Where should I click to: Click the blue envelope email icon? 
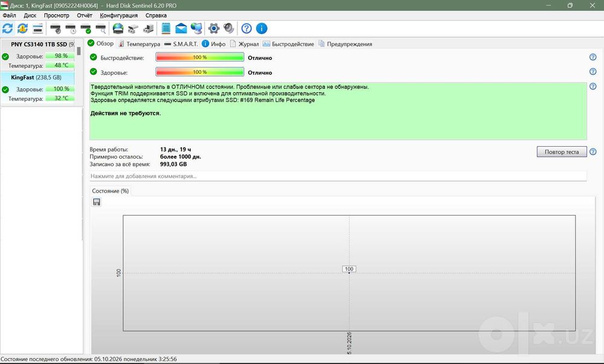[181, 28]
